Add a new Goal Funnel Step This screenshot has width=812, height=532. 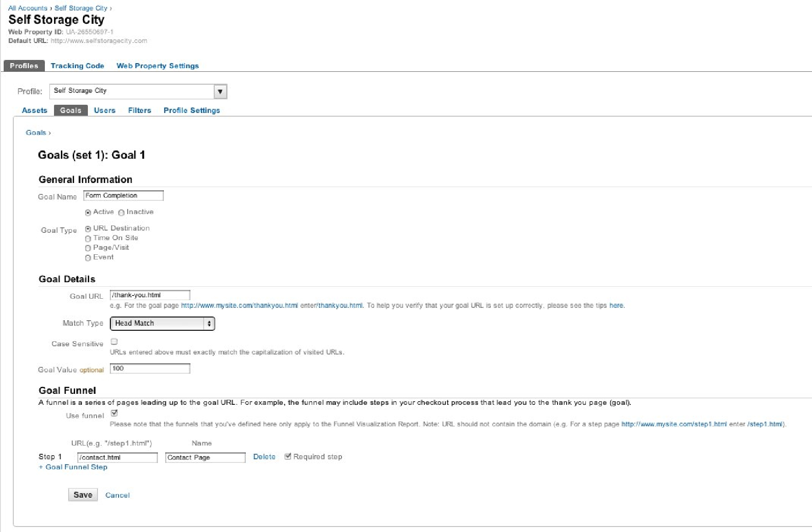(x=73, y=467)
